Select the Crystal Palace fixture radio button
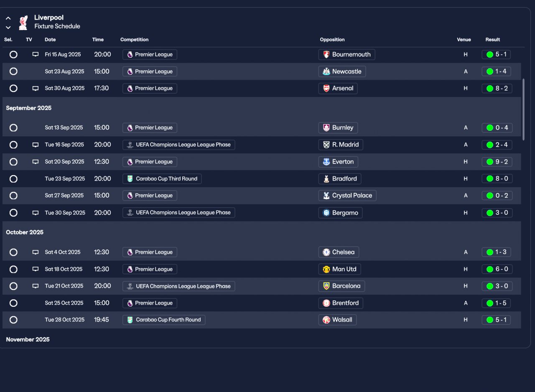The height and width of the screenshot is (392, 535). tap(13, 196)
